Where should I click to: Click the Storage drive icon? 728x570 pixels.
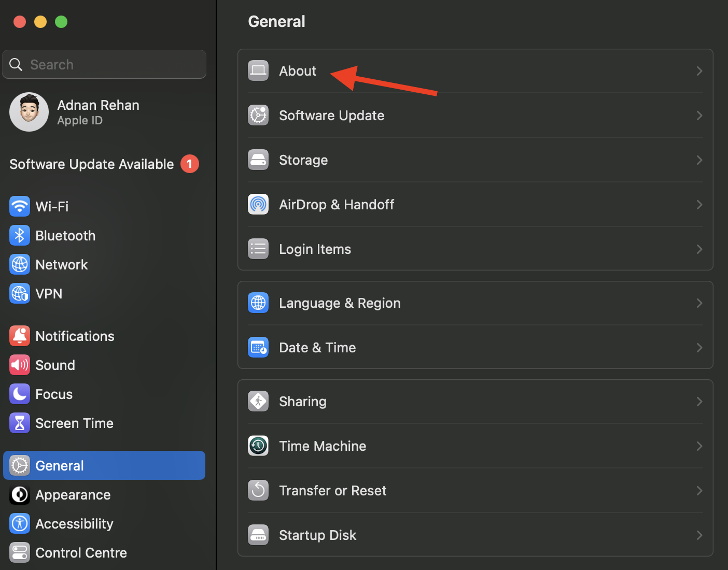[x=258, y=160]
